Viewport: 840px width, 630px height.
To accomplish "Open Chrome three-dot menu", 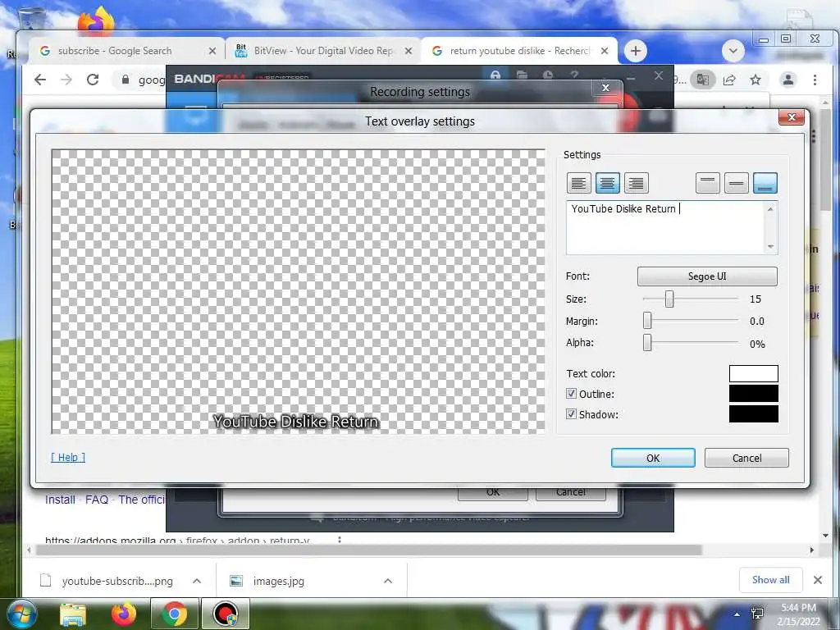I will pos(815,80).
